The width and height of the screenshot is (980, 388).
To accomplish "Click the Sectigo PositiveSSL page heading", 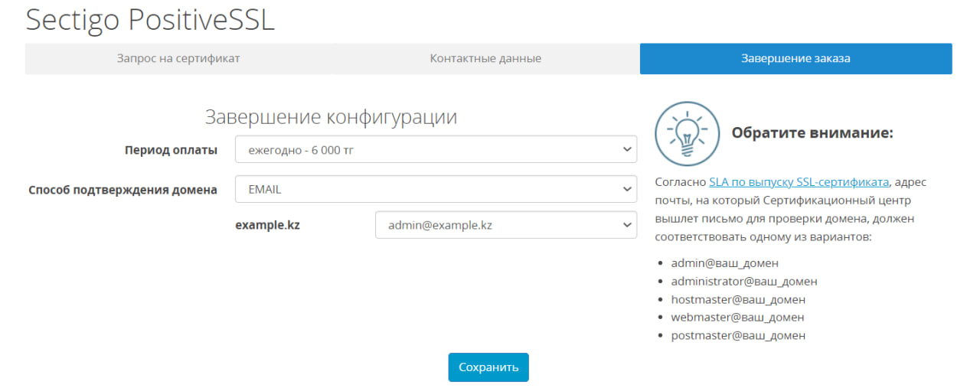I will tap(150, 20).
